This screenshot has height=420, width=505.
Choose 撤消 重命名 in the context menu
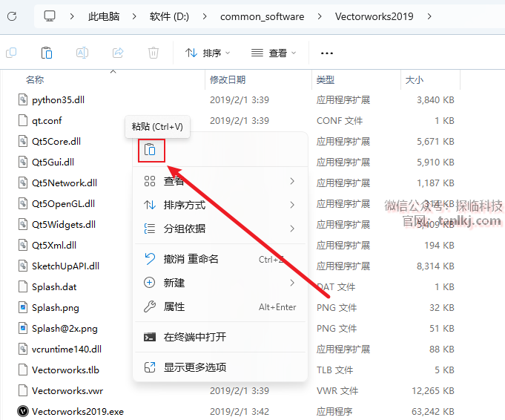pos(220,259)
